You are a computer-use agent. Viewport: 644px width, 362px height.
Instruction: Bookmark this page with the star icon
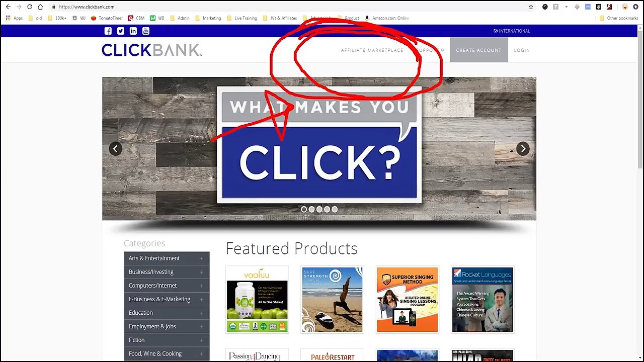[x=531, y=7]
